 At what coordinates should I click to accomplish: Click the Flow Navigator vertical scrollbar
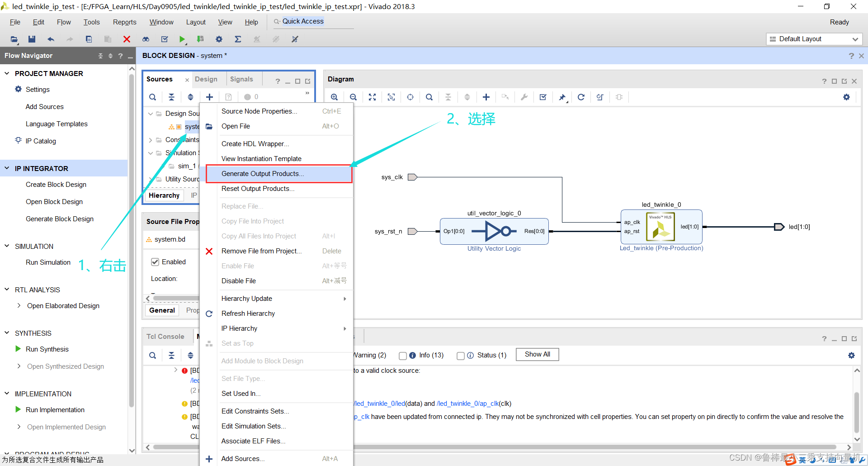pyautogui.click(x=132, y=240)
